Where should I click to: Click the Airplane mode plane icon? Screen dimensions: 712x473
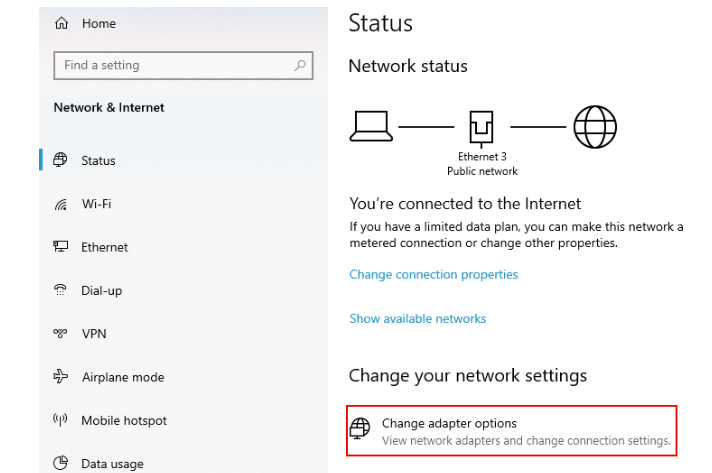(60, 376)
